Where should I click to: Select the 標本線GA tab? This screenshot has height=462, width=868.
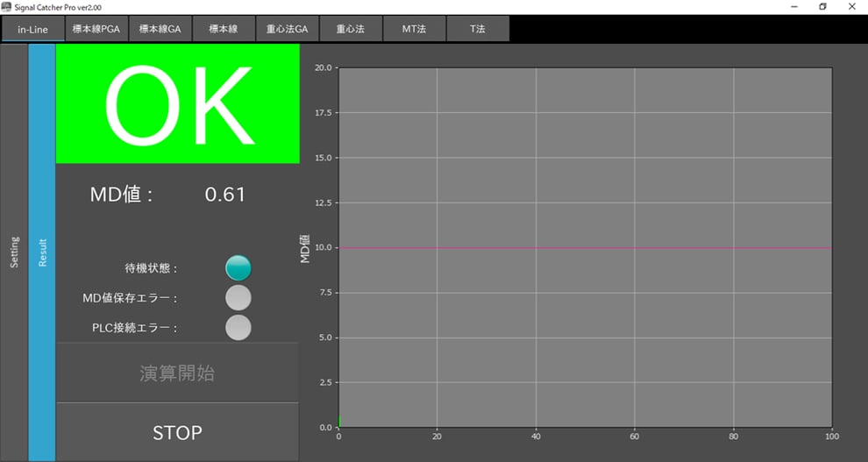pyautogui.click(x=160, y=29)
